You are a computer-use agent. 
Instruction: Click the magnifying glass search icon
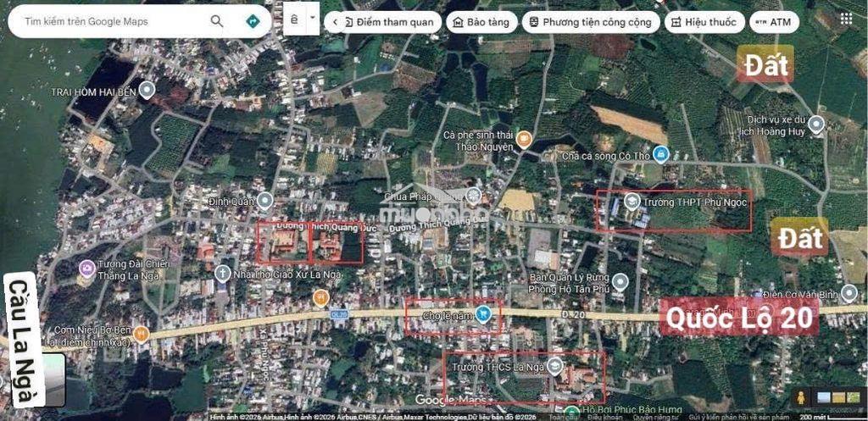217,21
